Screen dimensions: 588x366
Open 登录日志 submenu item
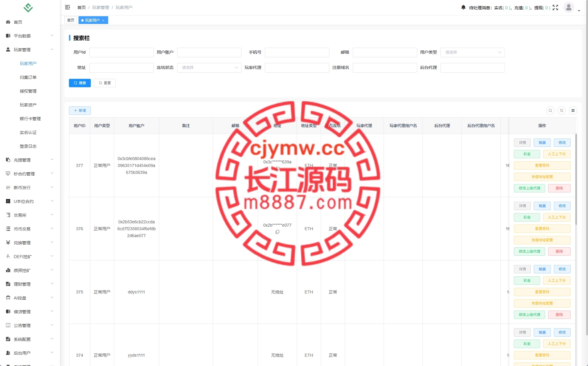pos(28,146)
